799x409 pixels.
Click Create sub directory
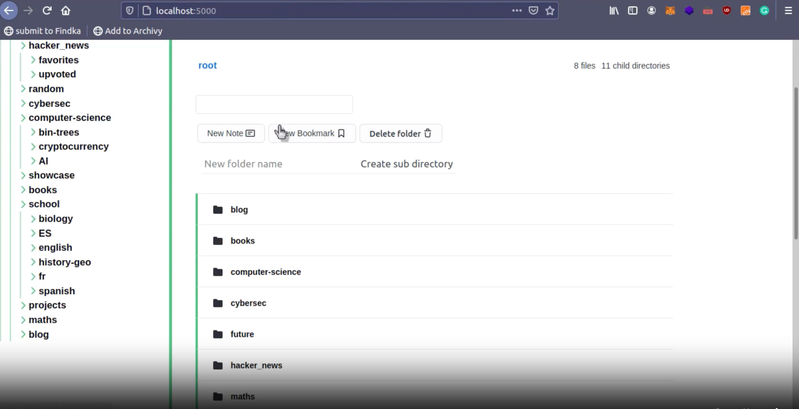tap(406, 164)
